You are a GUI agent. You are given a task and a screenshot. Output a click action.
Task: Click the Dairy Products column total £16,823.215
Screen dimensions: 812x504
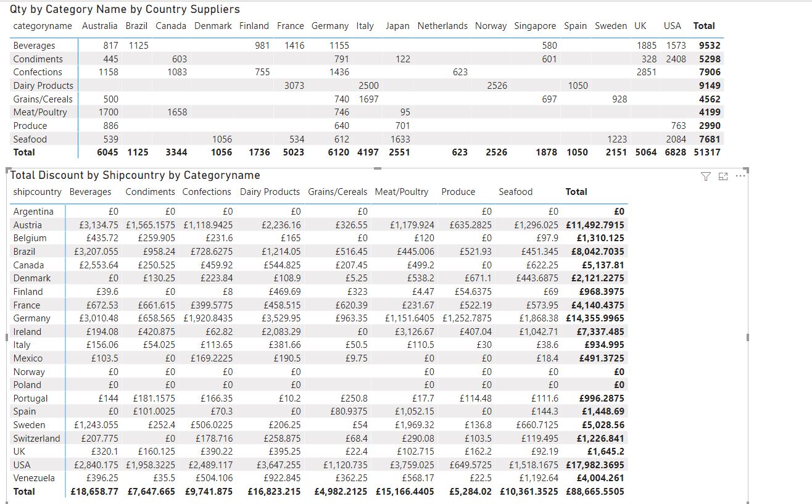tap(274, 492)
